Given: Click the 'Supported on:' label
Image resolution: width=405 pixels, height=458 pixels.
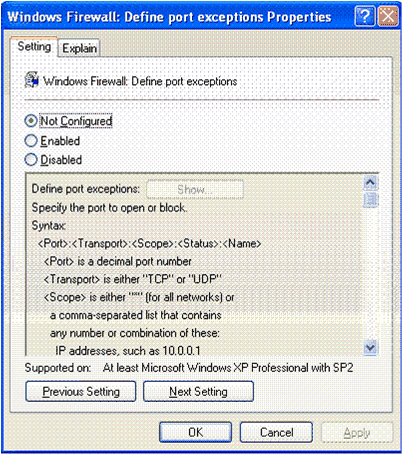Looking at the screenshot, I should click(x=58, y=368).
